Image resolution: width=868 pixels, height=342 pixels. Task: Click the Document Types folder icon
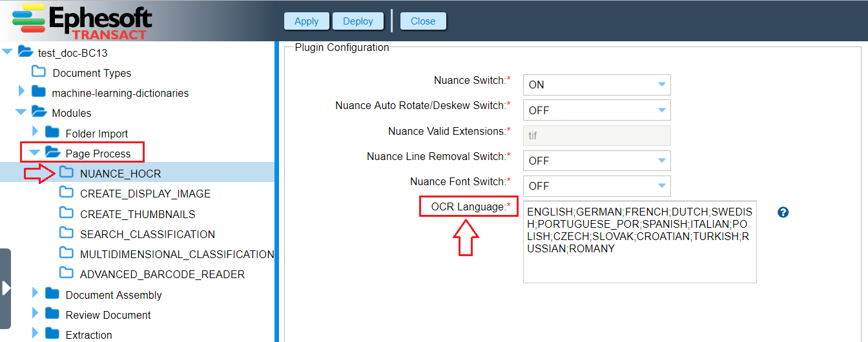tap(39, 72)
